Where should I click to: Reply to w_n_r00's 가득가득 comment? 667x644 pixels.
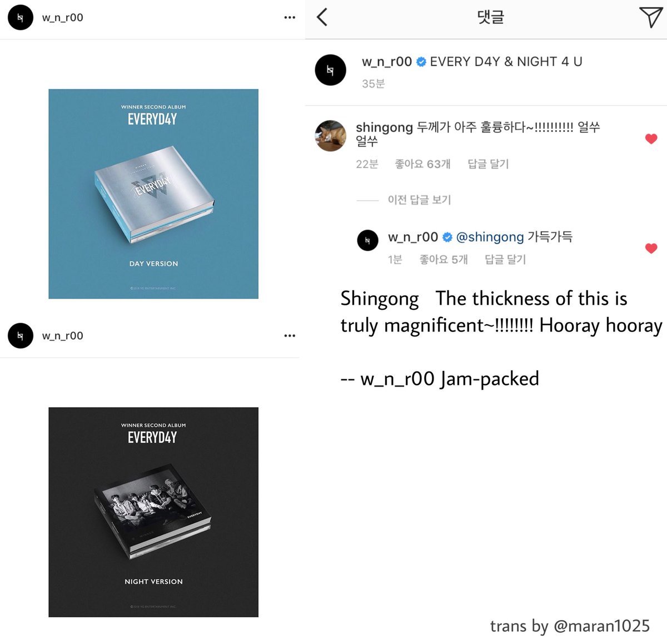click(505, 260)
